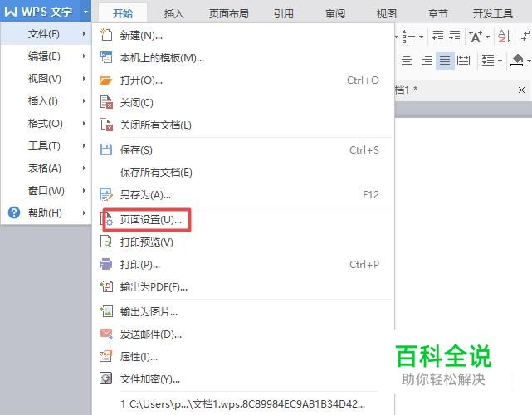Switch to the 审阅 tab
Screen dimensions: 532x415
pos(335,13)
